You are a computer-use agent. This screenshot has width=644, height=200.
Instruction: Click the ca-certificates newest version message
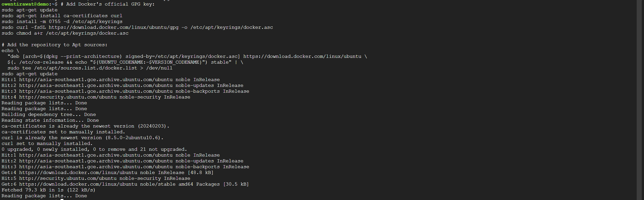(85, 126)
